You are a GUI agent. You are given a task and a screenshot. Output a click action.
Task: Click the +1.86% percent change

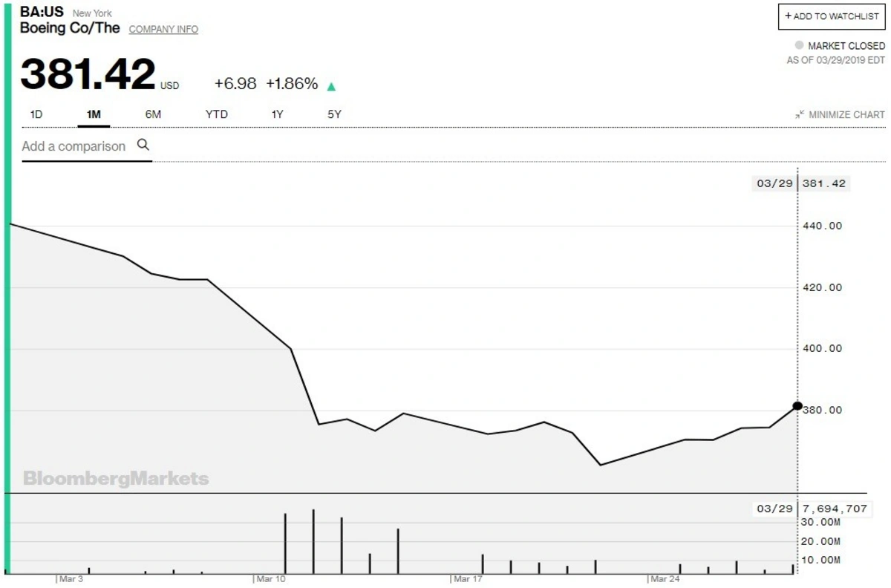[292, 84]
